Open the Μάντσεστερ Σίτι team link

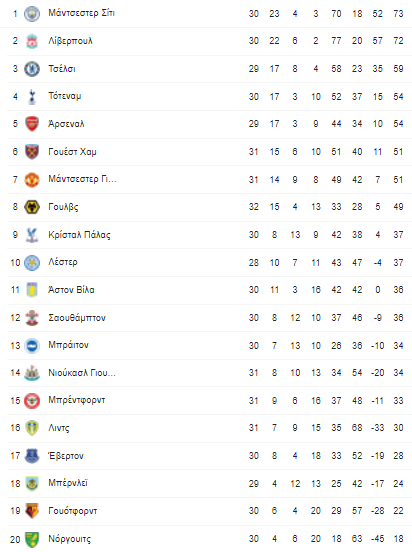[81, 13]
